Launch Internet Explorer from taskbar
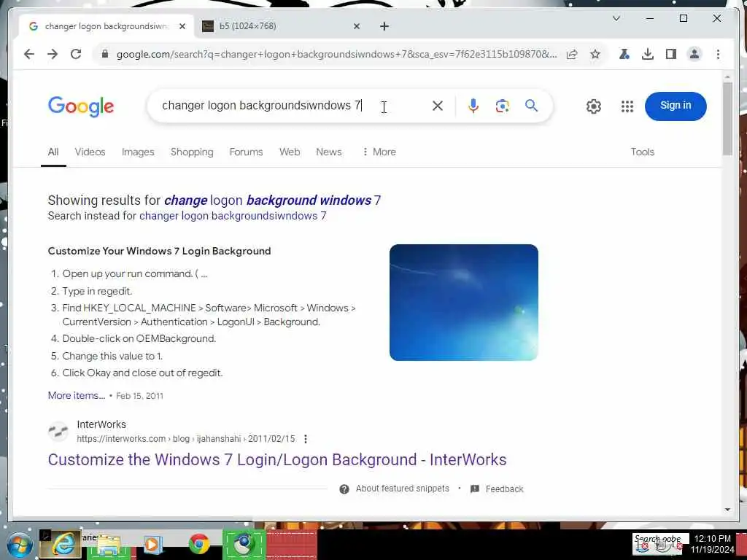The image size is (747, 560). pyautogui.click(x=62, y=544)
